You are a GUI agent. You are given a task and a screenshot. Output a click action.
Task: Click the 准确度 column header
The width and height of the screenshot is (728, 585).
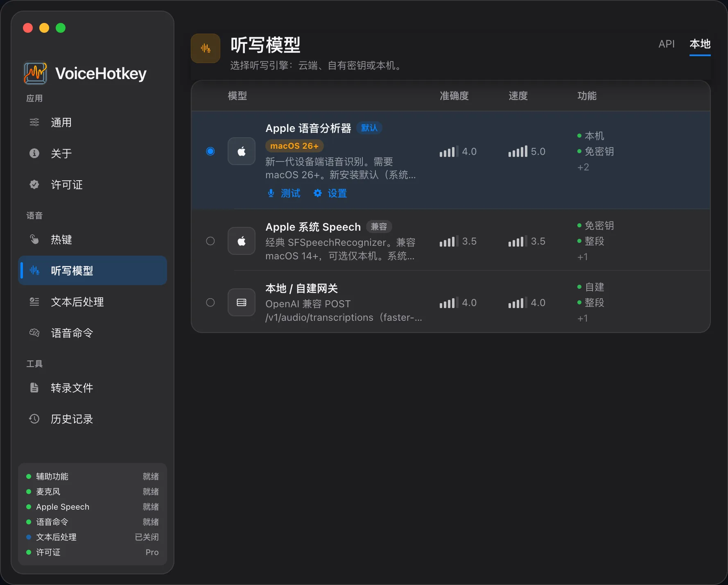click(x=454, y=95)
